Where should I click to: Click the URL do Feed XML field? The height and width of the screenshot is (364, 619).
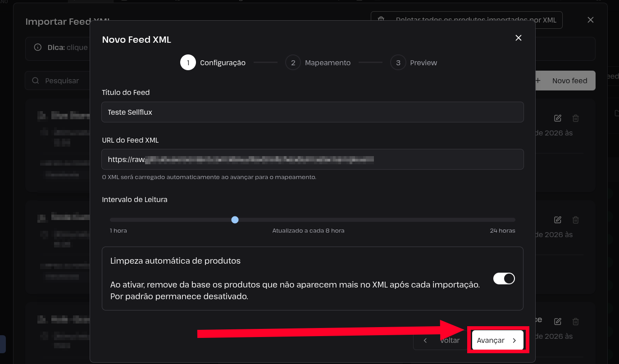313,159
